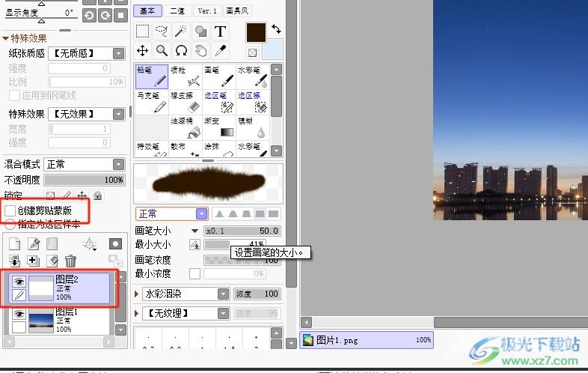Screen dimensions: 588x373
Task: Choose the 画笔 brush tool
Action: (219, 76)
